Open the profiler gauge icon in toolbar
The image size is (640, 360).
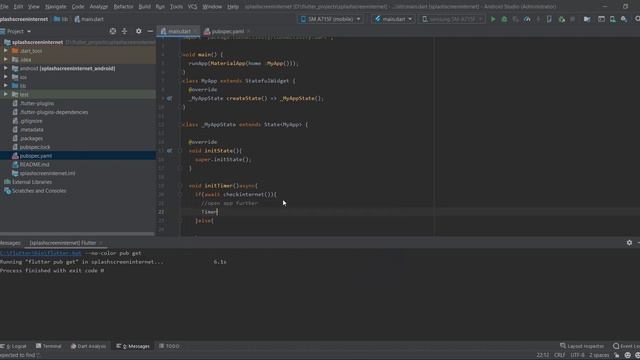coord(527,19)
